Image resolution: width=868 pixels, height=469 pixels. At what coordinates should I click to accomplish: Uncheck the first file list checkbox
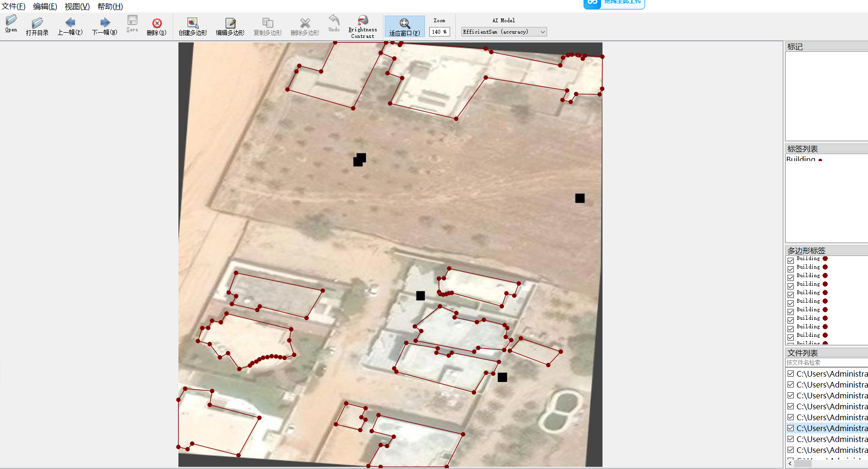click(x=791, y=373)
